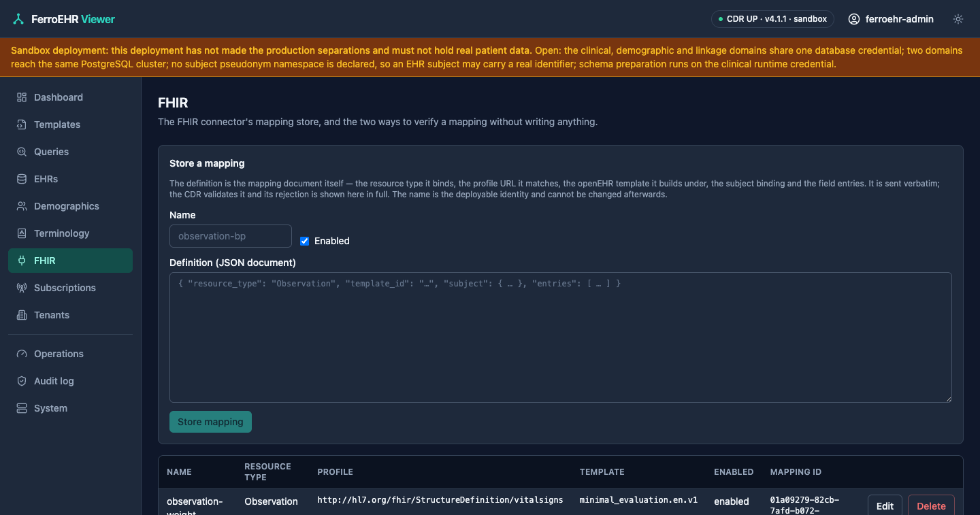980x515 pixels.
Task: Click the Terminology book icon
Action: (22, 233)
